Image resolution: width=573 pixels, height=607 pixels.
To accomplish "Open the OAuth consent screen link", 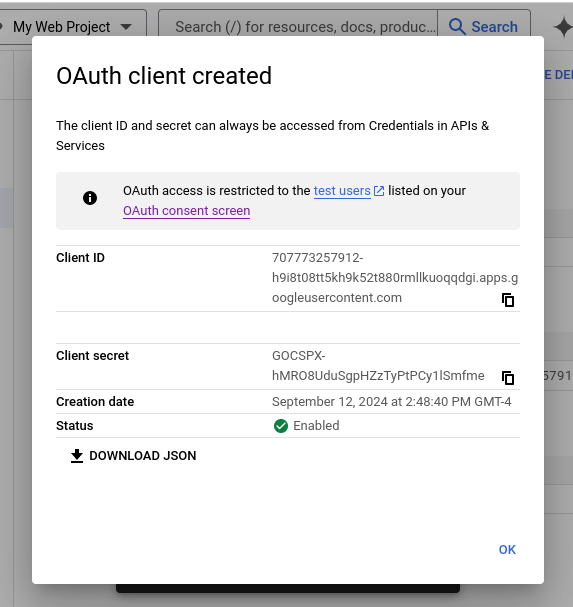I will [186, 211].
